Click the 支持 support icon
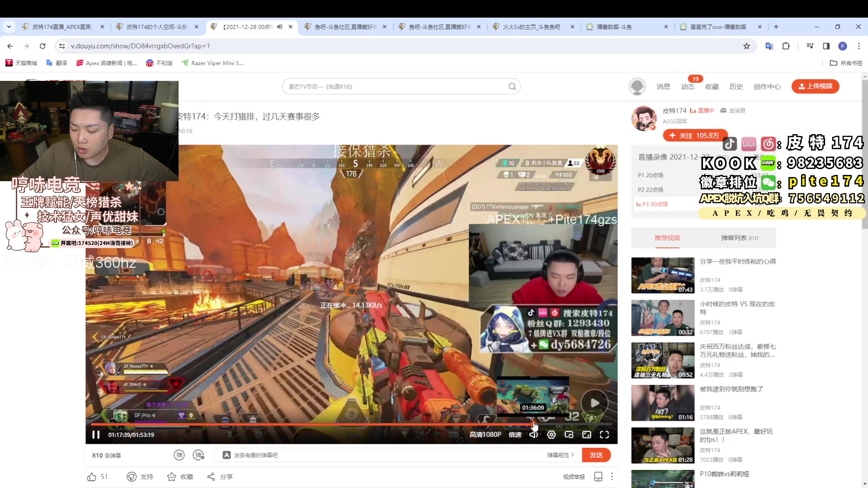Viewport: 868px width, 488px height. (132, 477)
